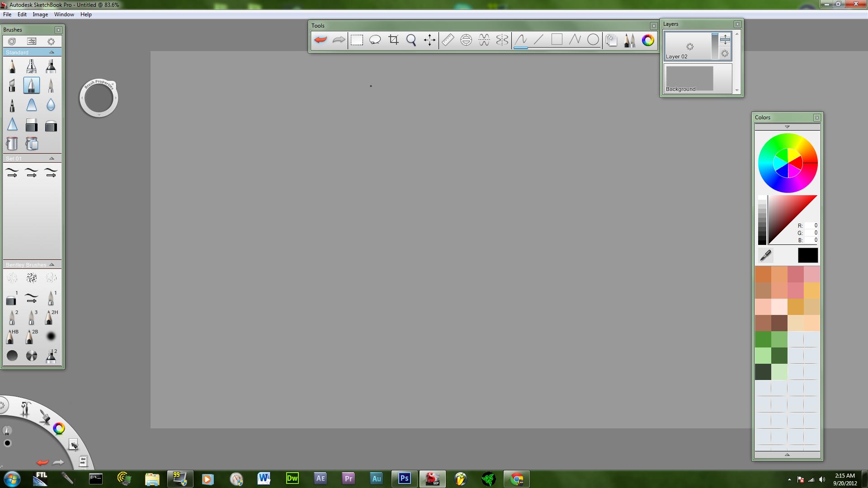Open color wheel on the lagoon
The height and width of the screenshot is (488, 868).
click(59, 428)
